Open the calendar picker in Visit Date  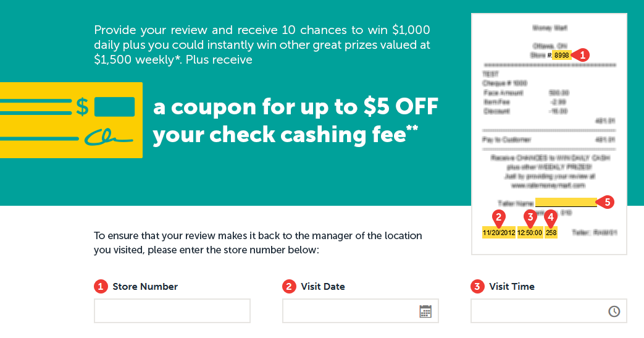(425, 311)
